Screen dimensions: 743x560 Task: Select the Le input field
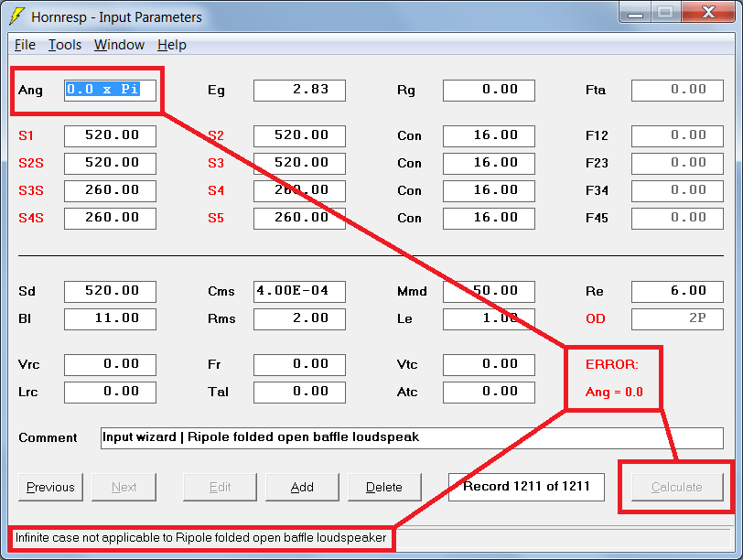click(x=489, y=318)
